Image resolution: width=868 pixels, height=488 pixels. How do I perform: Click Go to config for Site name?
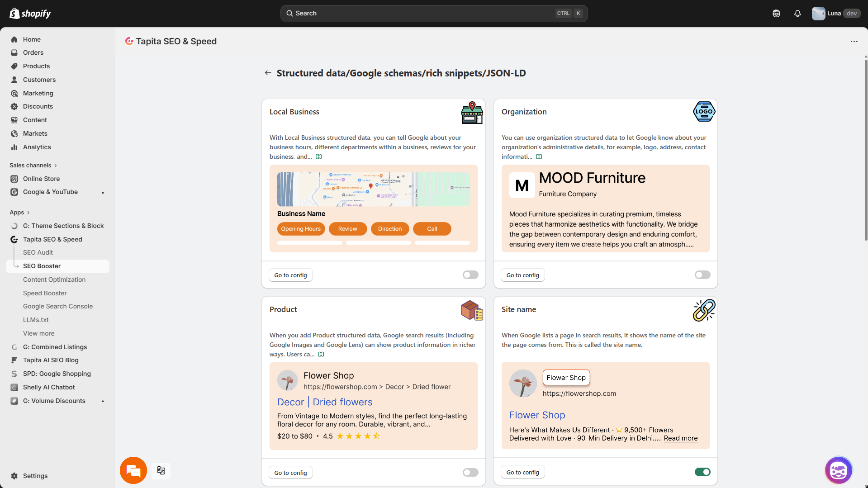(x=522, y=472)
